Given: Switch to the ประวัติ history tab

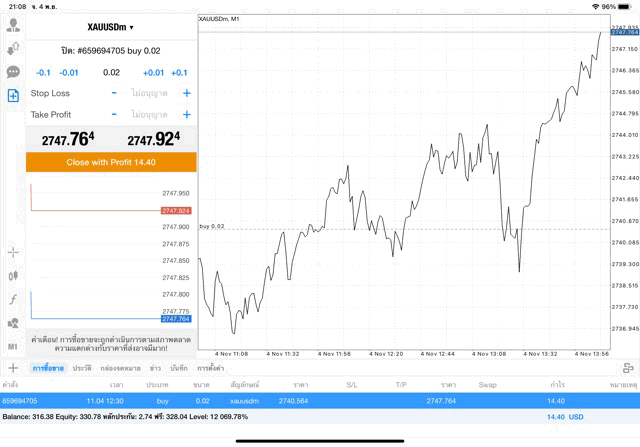Looking at the screenshot, I should click(82, 369).
